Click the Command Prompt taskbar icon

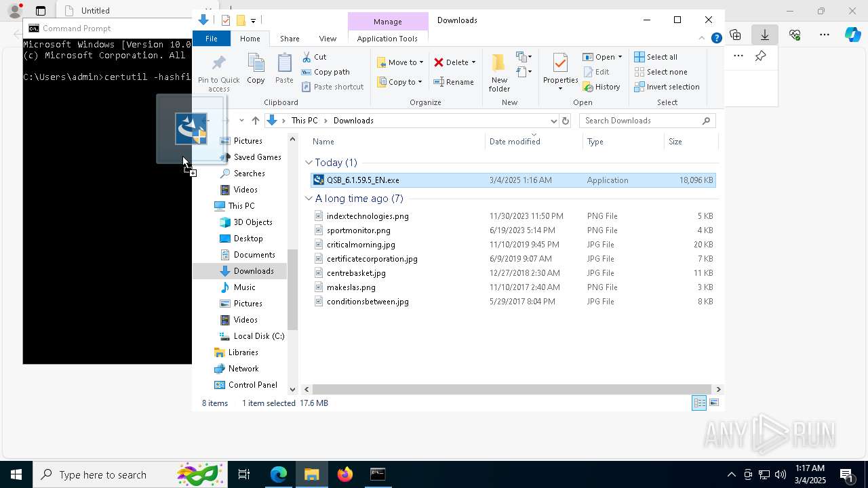coord(378,474)
